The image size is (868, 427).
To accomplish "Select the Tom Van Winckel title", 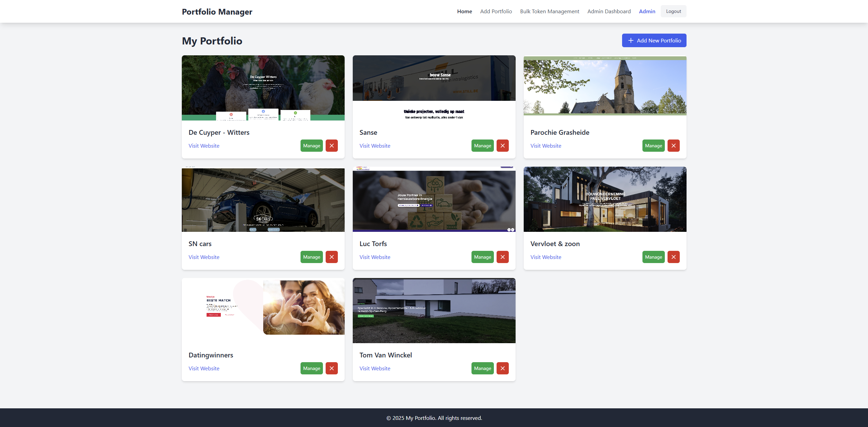I will click(386, 355).
